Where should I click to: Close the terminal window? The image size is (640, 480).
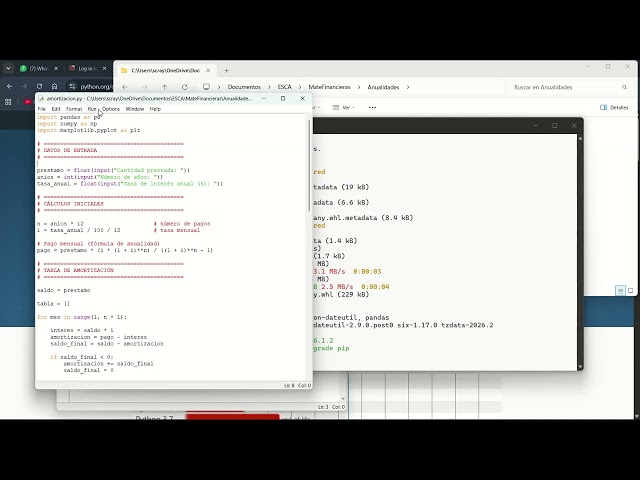point(574,126)
